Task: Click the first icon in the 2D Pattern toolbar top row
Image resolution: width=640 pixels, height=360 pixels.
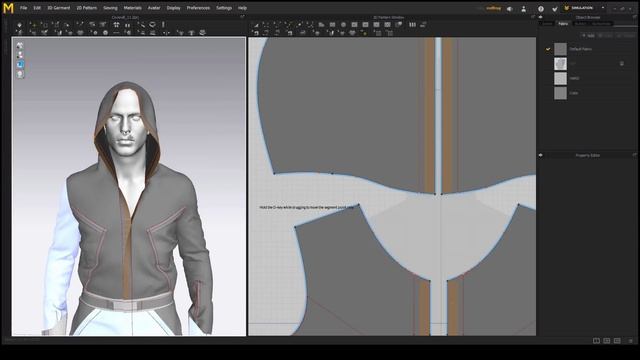Action: pos(256,25)
